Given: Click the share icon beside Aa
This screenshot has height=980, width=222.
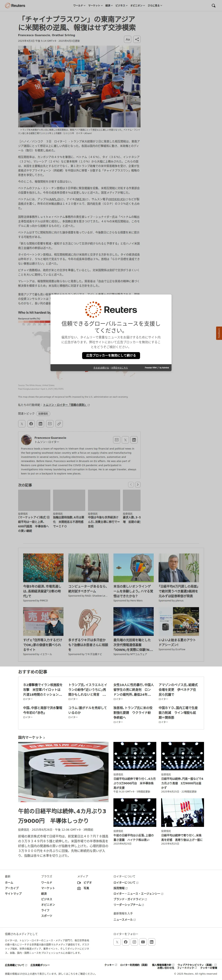Looking at the screenshot, I should pyautogui.click(x=137, y=39).
